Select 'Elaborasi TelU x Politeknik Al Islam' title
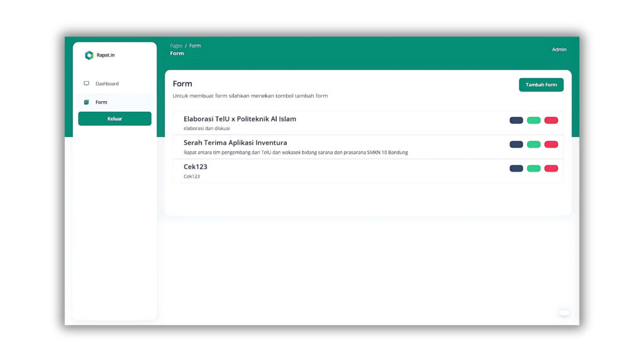Image resolution: width=644 pixels, height=362 pixels. click(240, 119)
